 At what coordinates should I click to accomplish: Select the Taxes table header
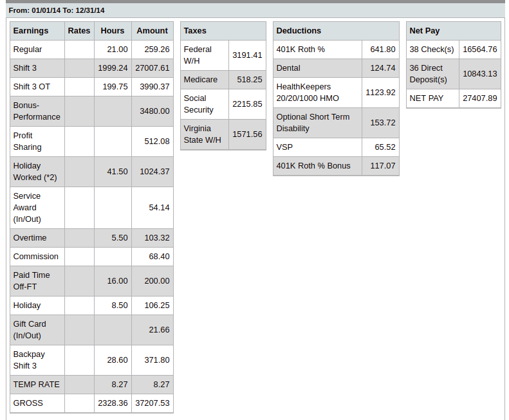[195, 31]
